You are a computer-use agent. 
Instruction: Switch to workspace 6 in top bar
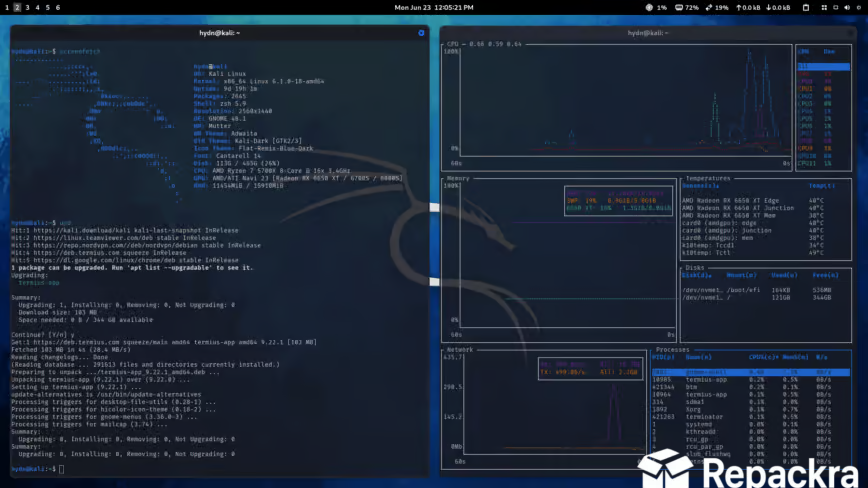[58, 8]
